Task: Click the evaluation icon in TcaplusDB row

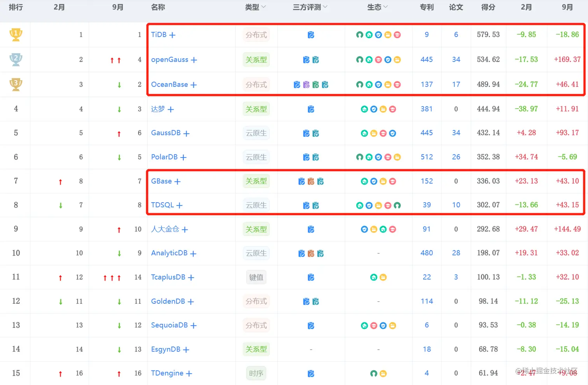Action: pyautogui.click(x=311, y=277)
